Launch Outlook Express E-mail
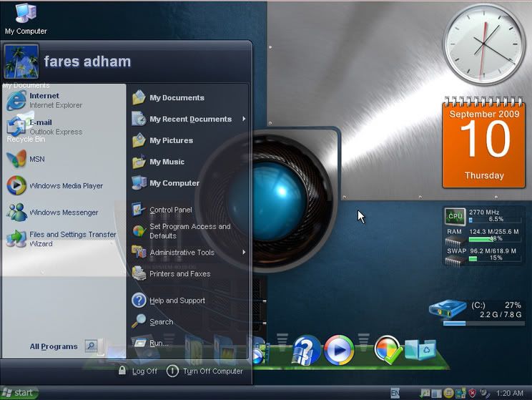The height and width of the screenshot is (400, 532). (x=64, y=127)
